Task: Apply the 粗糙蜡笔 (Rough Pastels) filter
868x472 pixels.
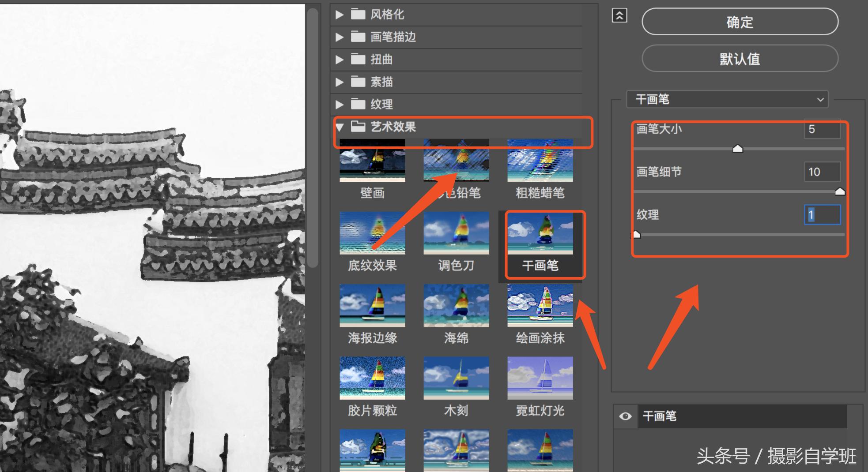Action: (540, 161)
